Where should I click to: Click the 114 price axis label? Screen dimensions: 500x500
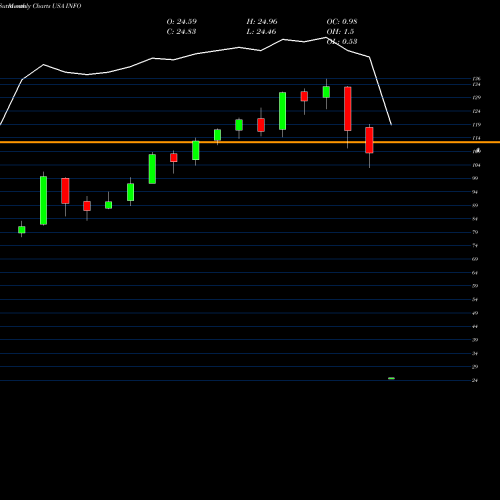tap(476, 138)
